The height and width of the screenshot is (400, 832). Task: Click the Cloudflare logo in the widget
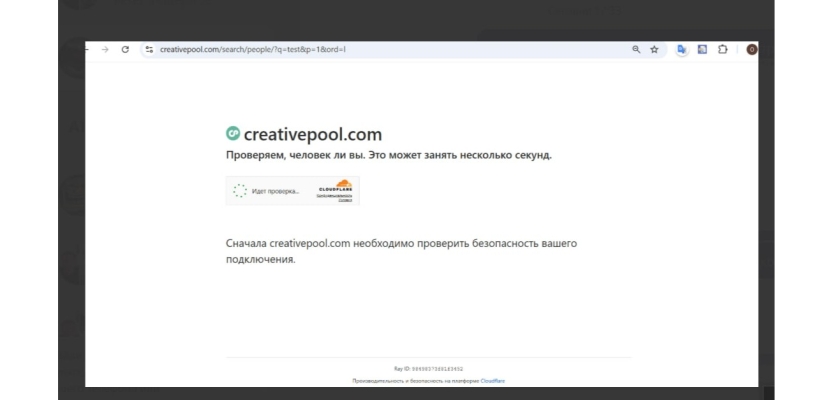tap(336, 186)
